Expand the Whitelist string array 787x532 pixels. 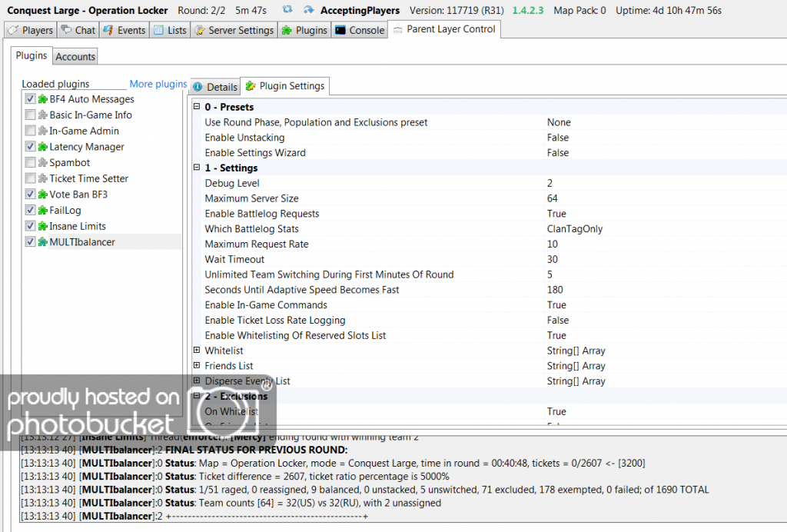pyautogui.click(x=197, y=351)
